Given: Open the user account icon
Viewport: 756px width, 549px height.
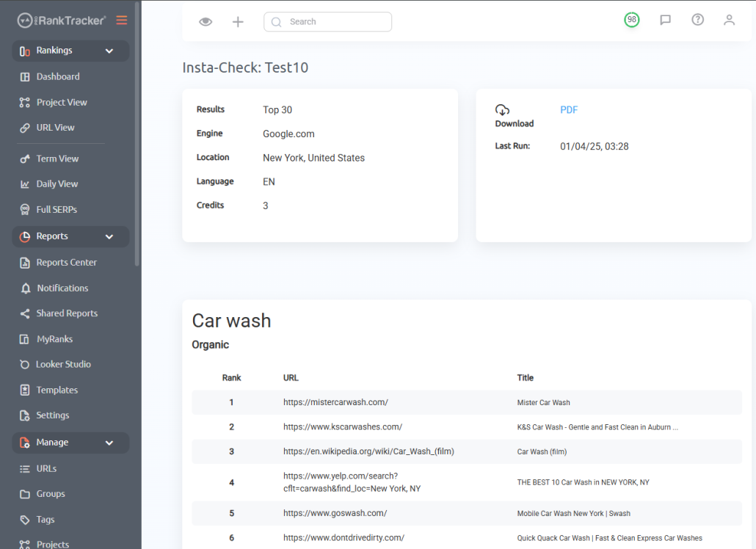Looking at the screenshot, I should coord(729,20).
